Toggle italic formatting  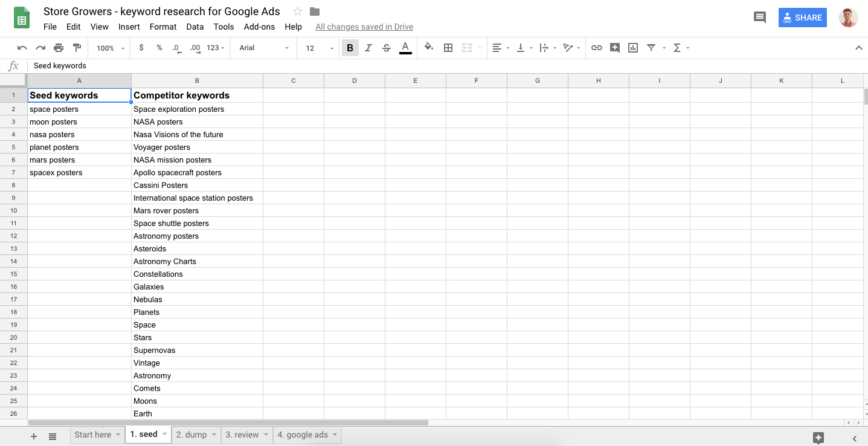tap(368, 48)
